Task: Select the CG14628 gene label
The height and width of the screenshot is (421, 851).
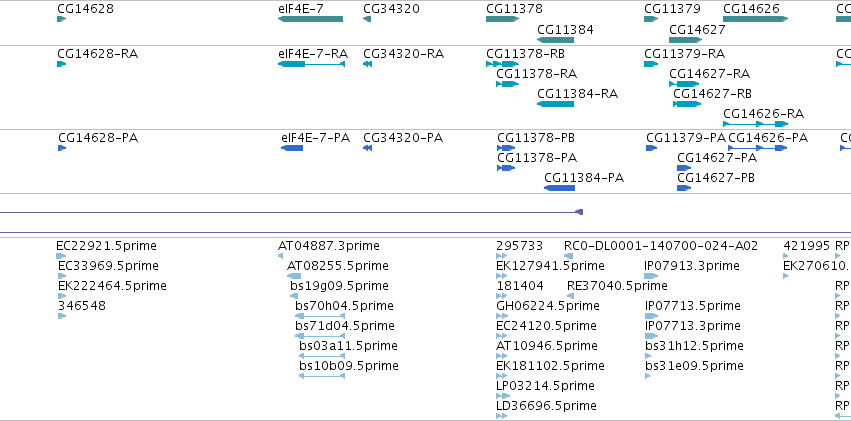Action: (x=85, y=9)
